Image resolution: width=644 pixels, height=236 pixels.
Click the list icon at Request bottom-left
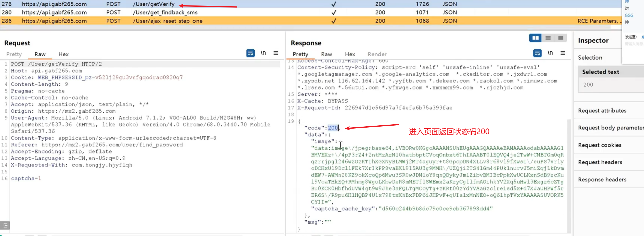(5, 226)
